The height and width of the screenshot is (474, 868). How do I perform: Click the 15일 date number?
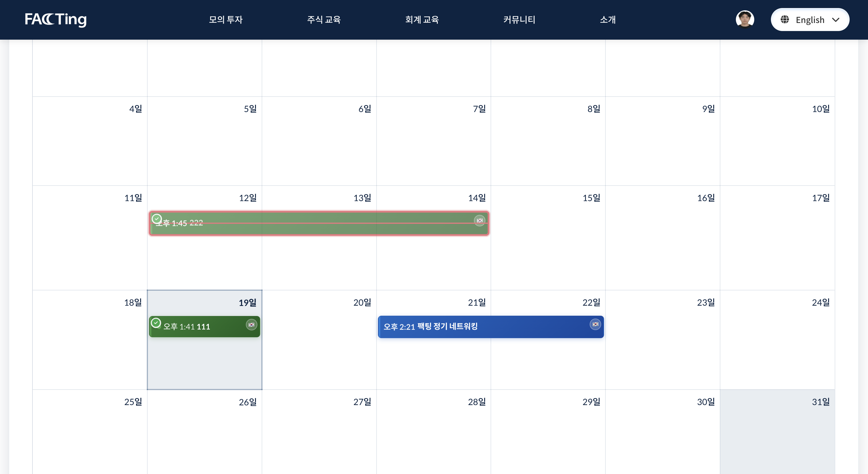pyautogui.click(x=591, y=198)
